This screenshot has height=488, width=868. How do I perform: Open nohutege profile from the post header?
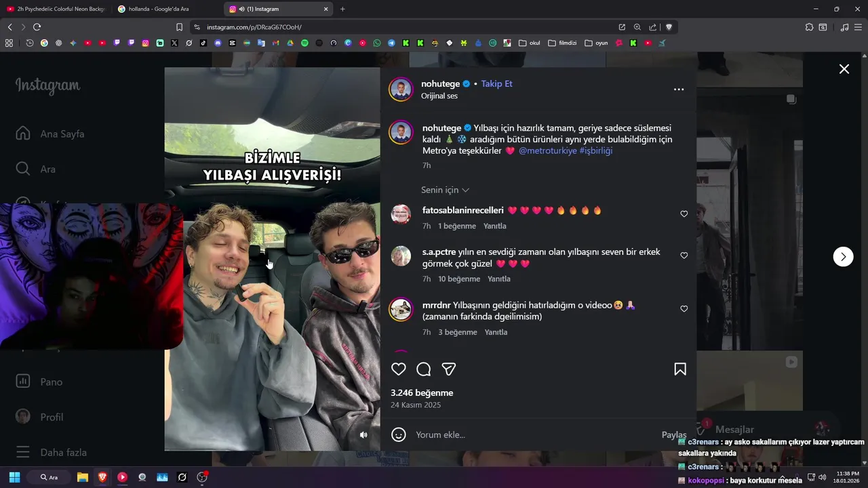(440, 83)
